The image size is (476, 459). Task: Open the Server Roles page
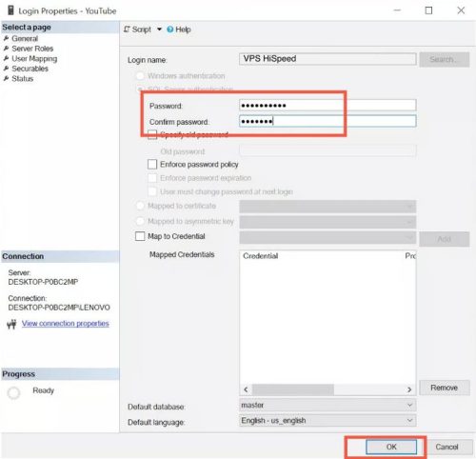point(32,49)
